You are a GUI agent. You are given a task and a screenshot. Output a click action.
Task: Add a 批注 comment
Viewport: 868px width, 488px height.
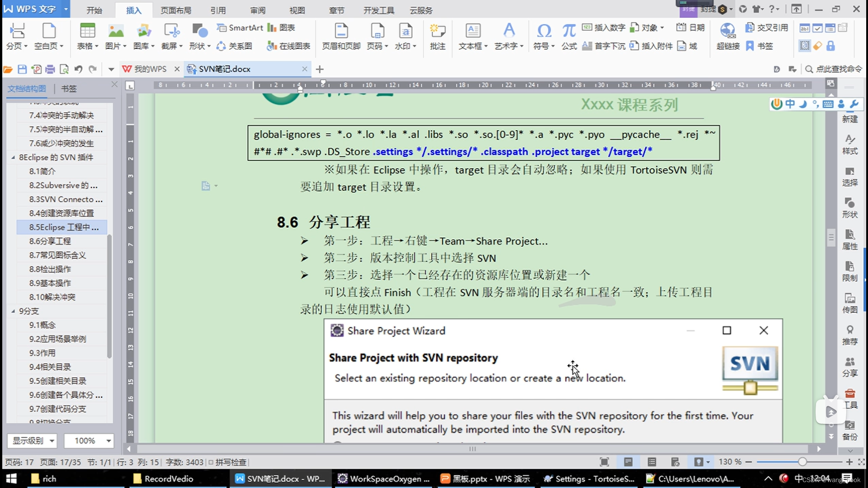438,36
